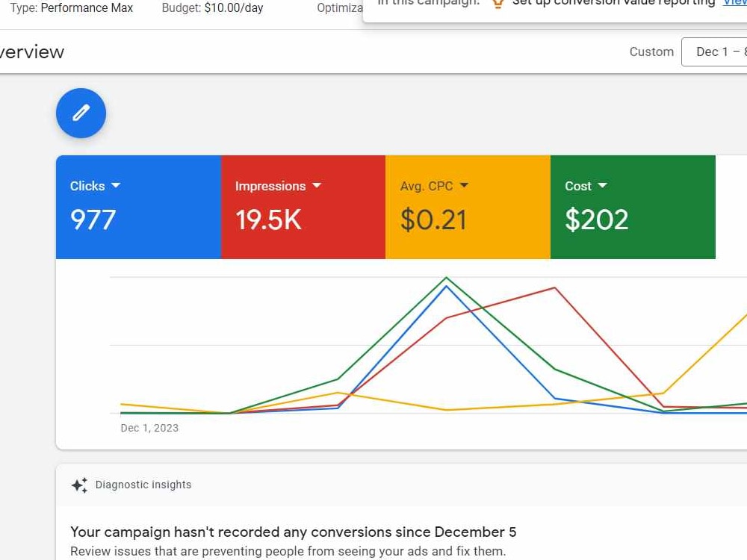Click the Budget $10.00/day text
Image resolution: width=747 pixels, height=560 pixels.
tap(212, 8)
